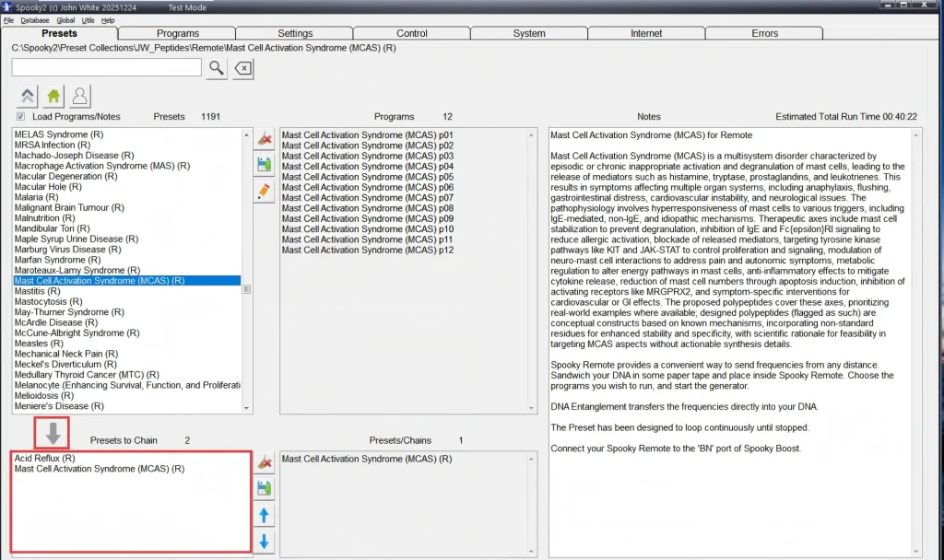Viewport: 944px width, 560px height.
Task: Click into the preset search text field
Action: (x=106, y=68)
